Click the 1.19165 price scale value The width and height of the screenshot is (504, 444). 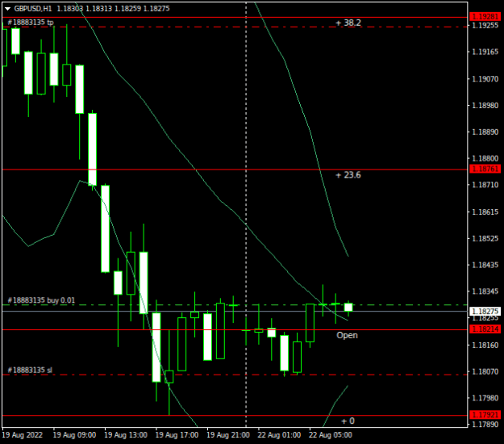[x=485, y=52]
